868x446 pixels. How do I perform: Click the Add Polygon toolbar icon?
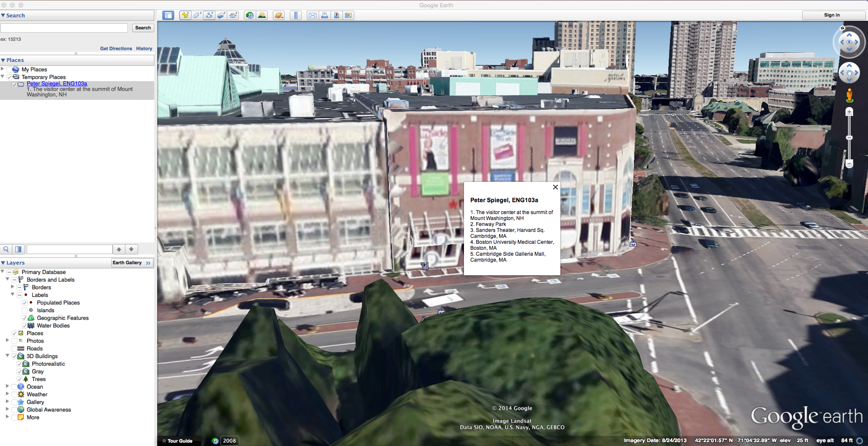click(x=197, y=15)
